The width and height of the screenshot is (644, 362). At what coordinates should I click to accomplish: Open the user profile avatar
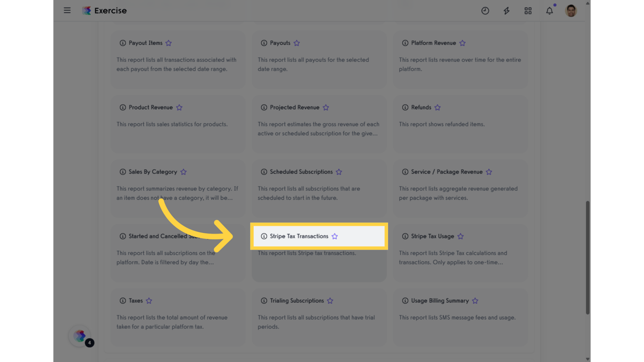(x=571, y=10)
